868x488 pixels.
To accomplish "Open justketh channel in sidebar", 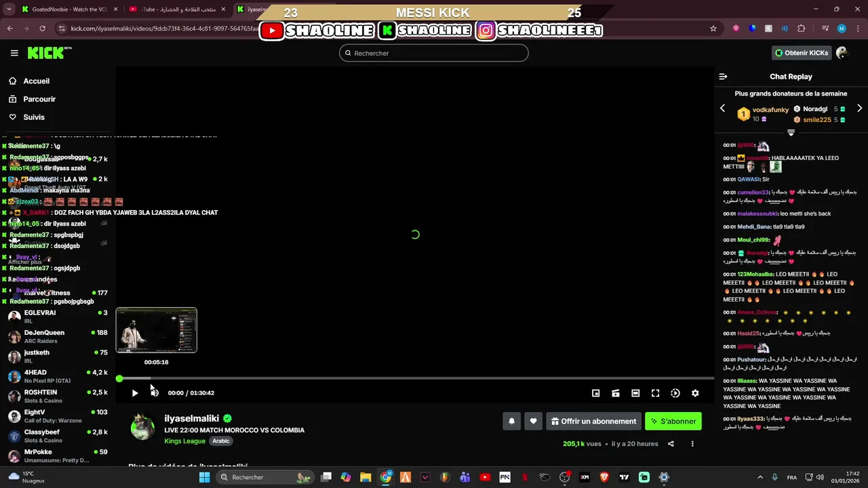I will click(x=58, y=357).
